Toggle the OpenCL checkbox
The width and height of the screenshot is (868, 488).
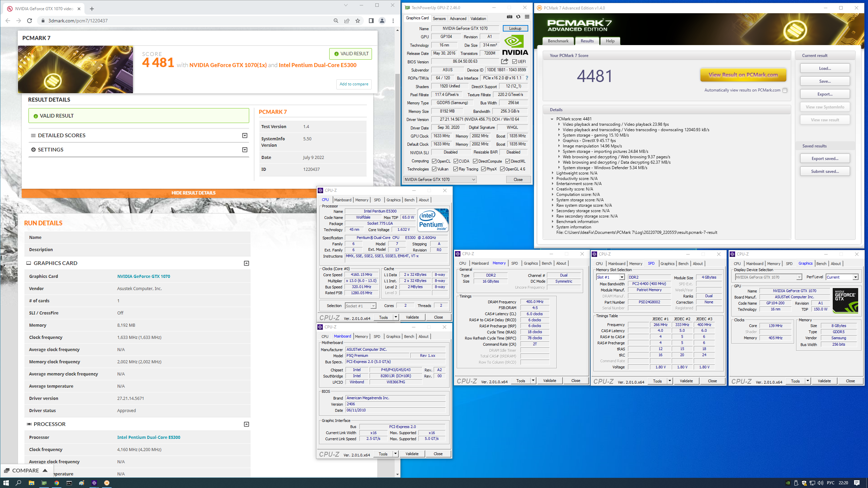tap(434, 161)
